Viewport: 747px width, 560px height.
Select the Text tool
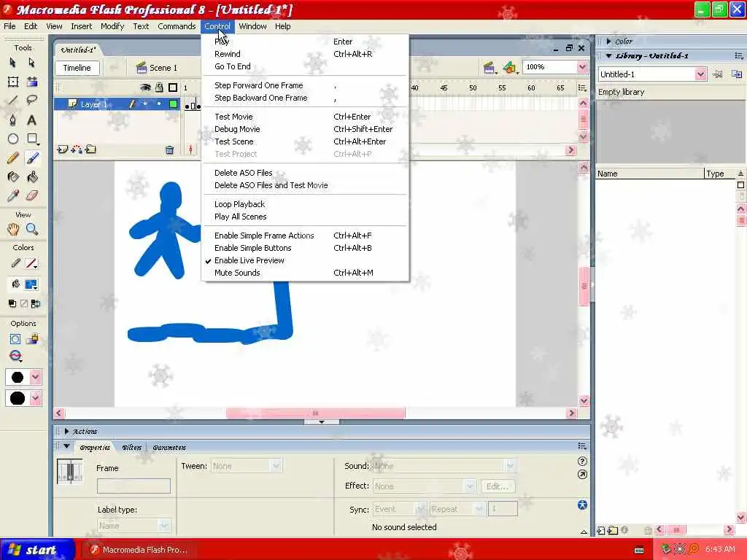pyautogui.click(x=32, y=120)
